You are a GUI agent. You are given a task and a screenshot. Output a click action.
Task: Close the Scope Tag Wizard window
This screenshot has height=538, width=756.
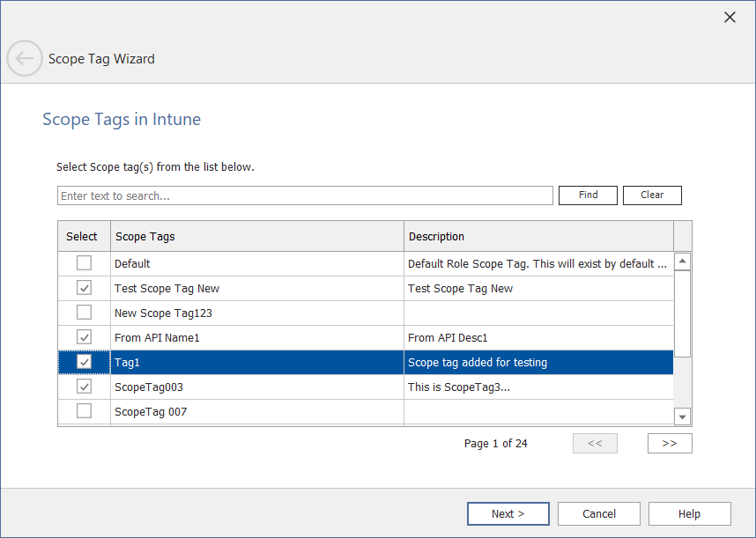coord(730,18)
